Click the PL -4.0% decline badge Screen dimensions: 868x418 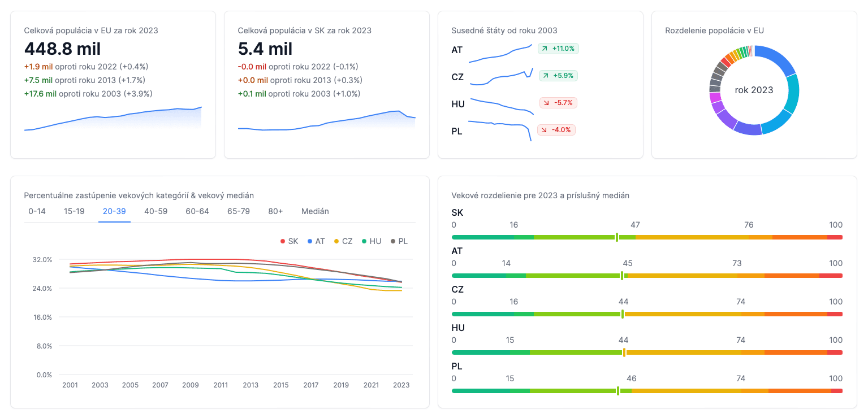[556, 130]
